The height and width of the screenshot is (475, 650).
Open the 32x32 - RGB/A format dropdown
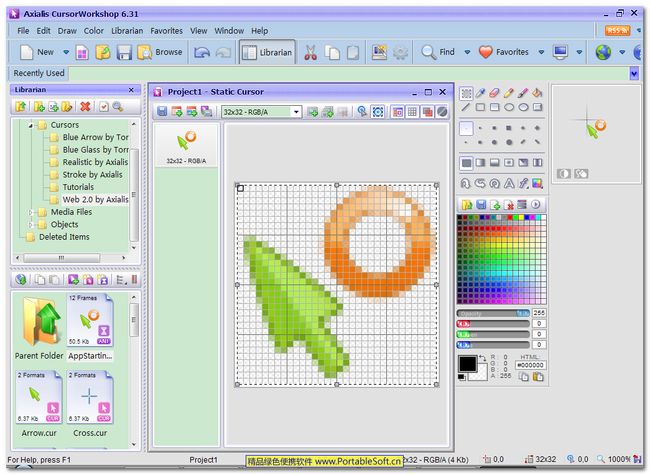pyautogui.click(x=296, y=112)
